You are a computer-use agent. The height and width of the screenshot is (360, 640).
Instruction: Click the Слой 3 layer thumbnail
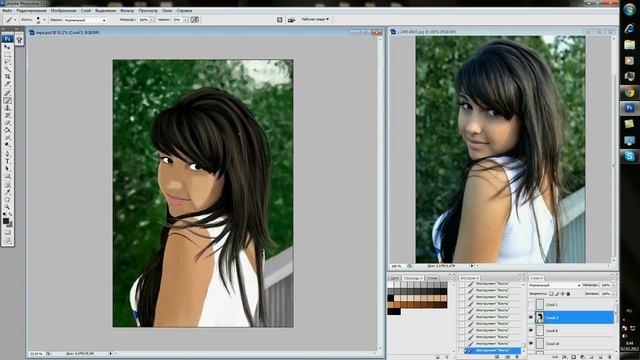point(540,318)
